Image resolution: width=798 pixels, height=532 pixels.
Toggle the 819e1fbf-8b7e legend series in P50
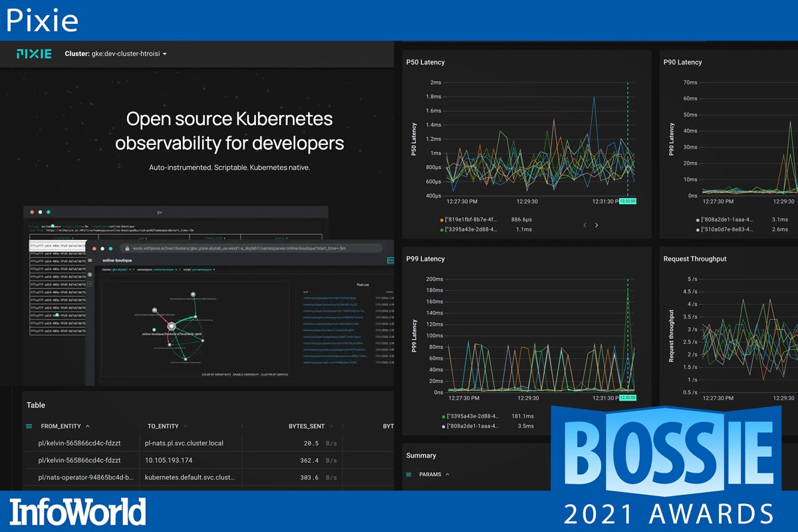click(467, 219)
